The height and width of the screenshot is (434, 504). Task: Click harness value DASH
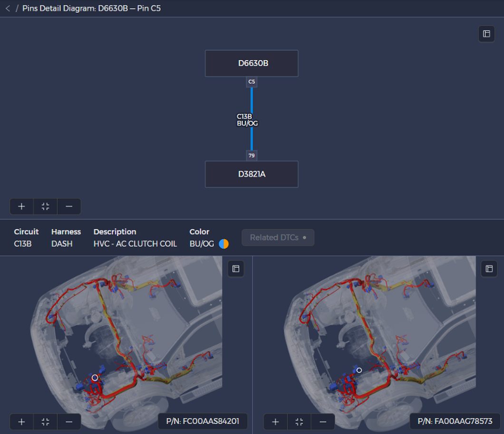[62, 244]
